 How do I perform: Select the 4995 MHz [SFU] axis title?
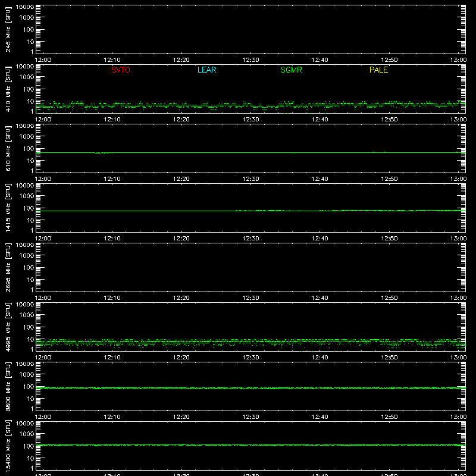(8, 327)
